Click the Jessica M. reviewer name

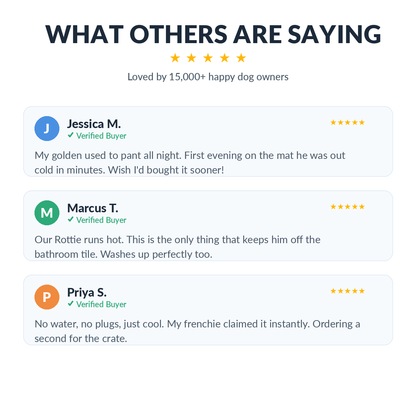[94, 124]
